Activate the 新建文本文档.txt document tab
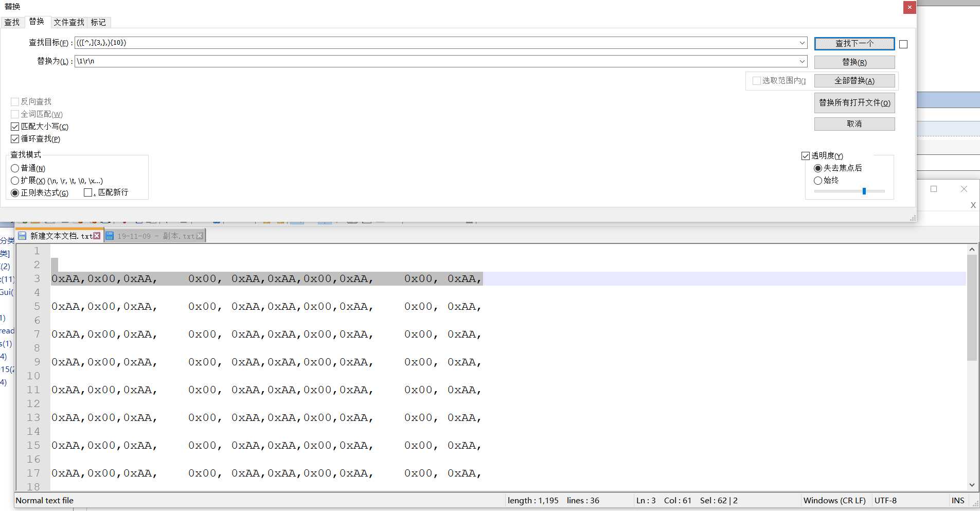980x511 pixels. (60, 236)
